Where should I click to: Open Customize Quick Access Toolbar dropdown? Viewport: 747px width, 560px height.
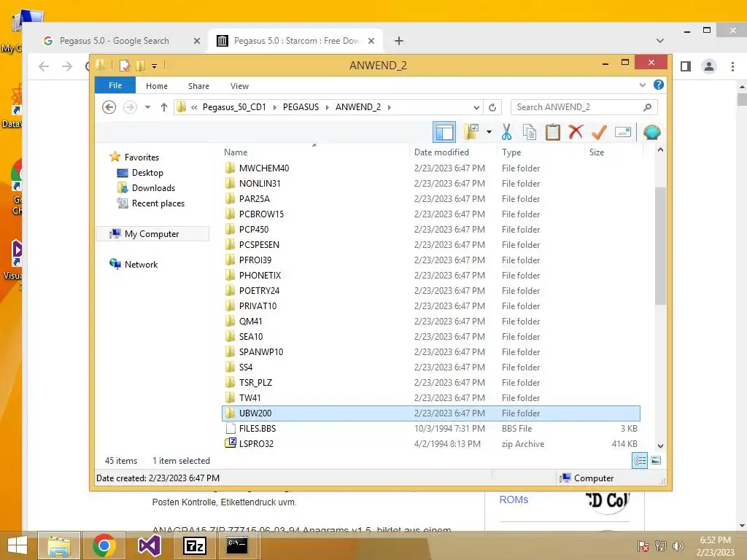pyautogui.click(x=155, y=66)
